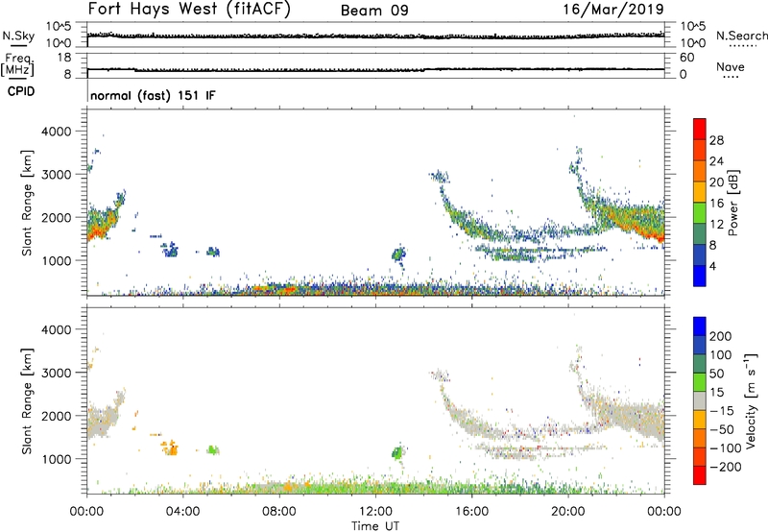The image size is (768, 532).
Task: Click the "50" tick label on the Velocity colorbar
Action: click(x=716, y=374)
